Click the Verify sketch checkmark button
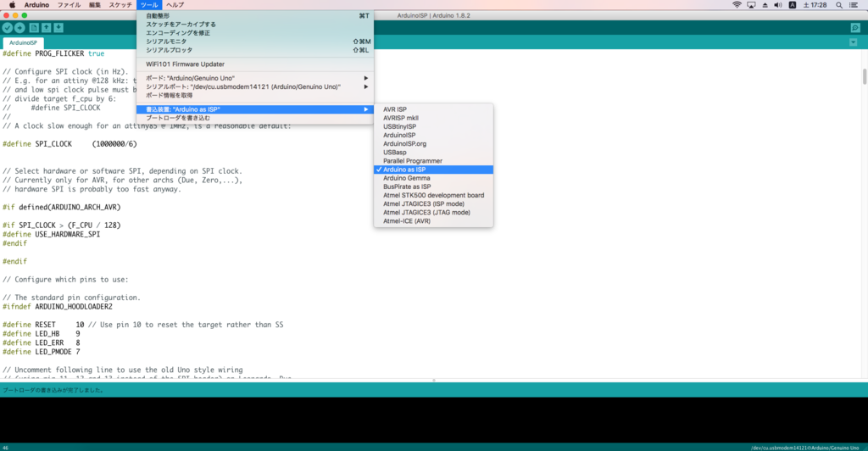 [x=7, y=28]
